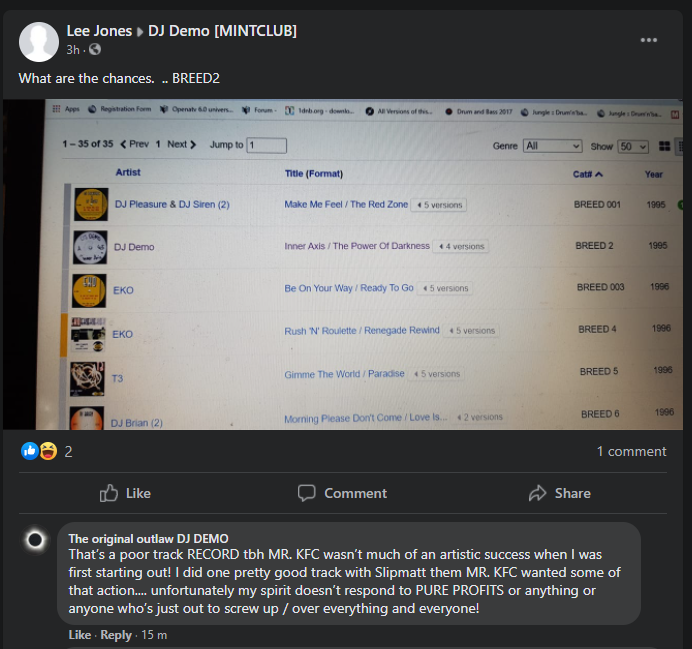The width and height of the screenshot is (692, 649).
Task: Open DJ Brian (2) artist link
Action: click(136, 423)
